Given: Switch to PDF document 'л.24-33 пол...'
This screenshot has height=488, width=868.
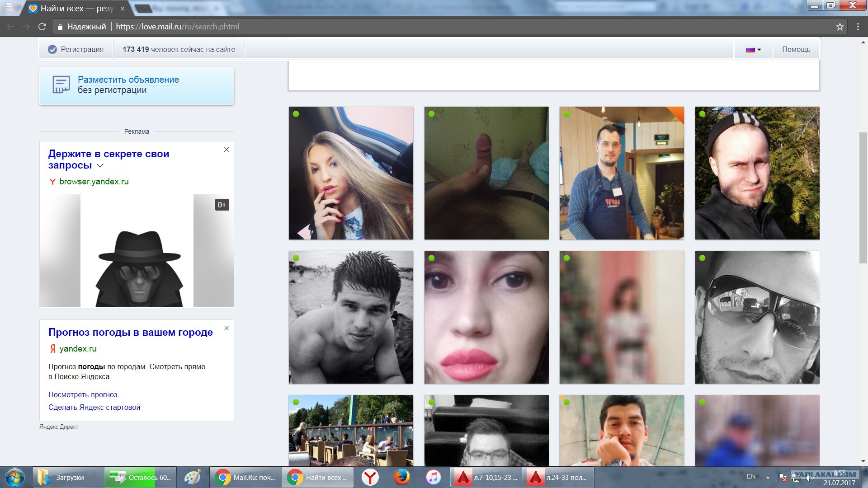Looking at the screenshot, I should [x=558, y=477].
